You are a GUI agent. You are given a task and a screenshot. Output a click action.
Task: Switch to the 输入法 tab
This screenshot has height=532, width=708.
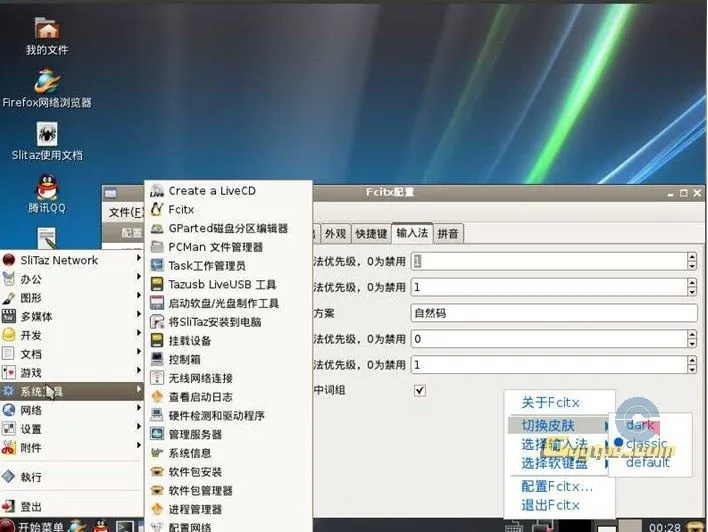pyautogui.click(x=412, y=233)
